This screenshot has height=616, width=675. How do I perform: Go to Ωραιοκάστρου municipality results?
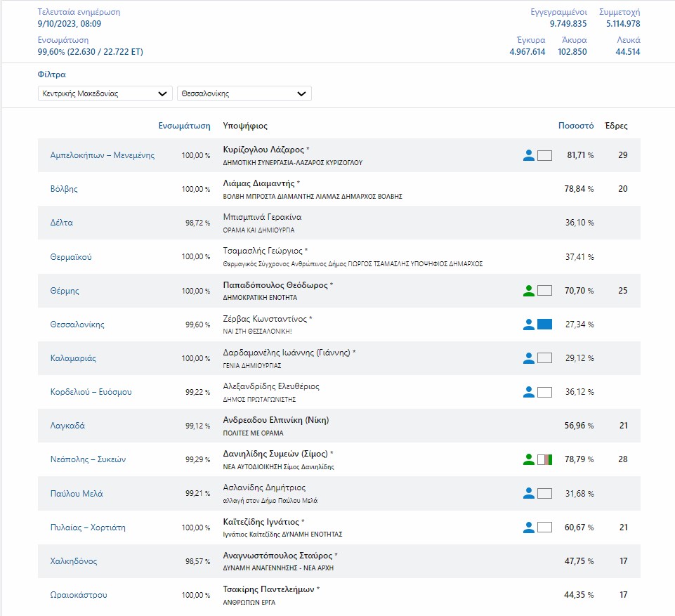click(x=79, y=595)
